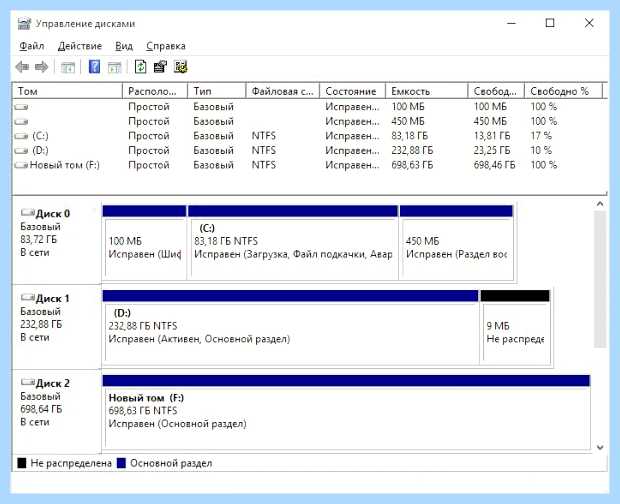Click the Refresh toolbar icon

(140, 67)
